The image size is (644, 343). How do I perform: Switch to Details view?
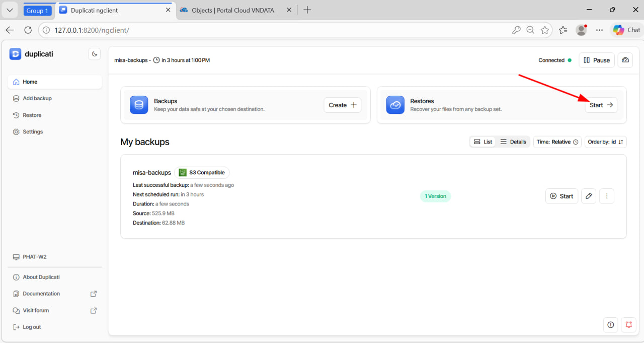[513, 142]
